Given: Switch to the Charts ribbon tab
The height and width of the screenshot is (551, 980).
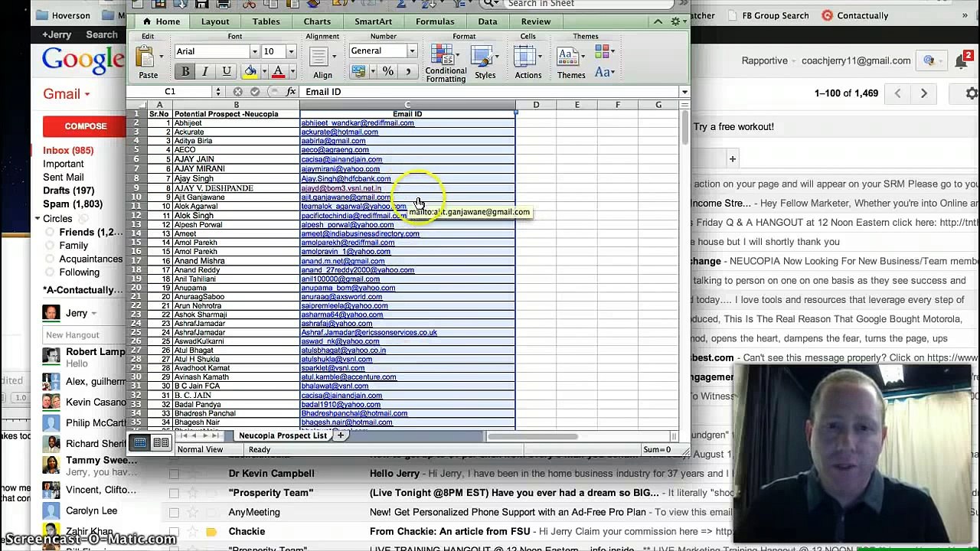Looking at the screenshot, I should 317,21.
